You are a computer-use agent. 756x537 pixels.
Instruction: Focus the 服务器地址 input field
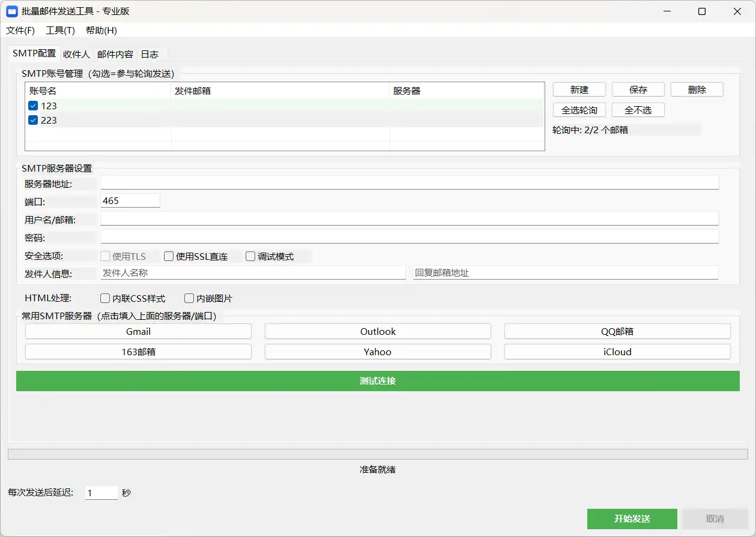[410, 182]
